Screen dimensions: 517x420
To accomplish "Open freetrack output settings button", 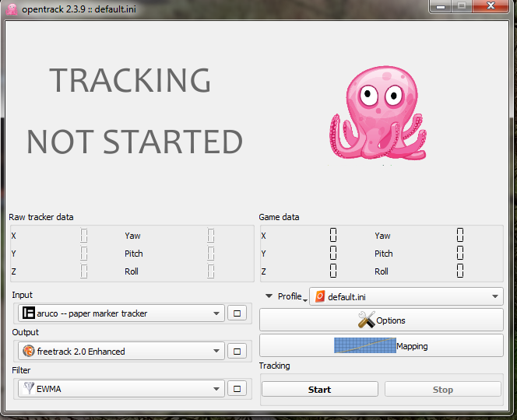I will pos(237,352).
